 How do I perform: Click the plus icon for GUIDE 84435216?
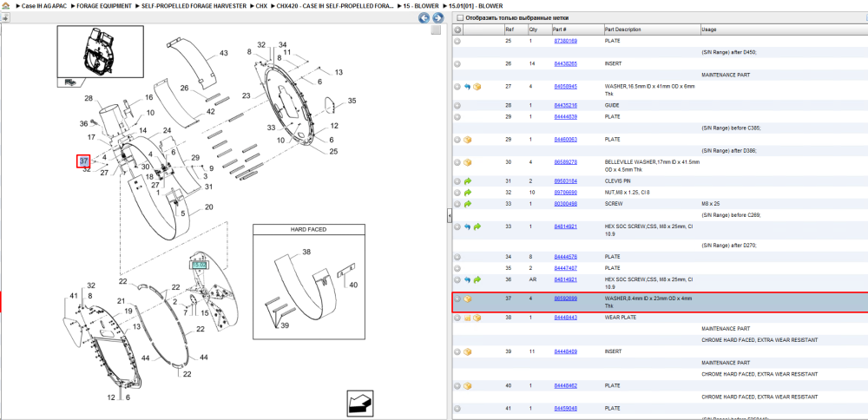click(457, 105)
